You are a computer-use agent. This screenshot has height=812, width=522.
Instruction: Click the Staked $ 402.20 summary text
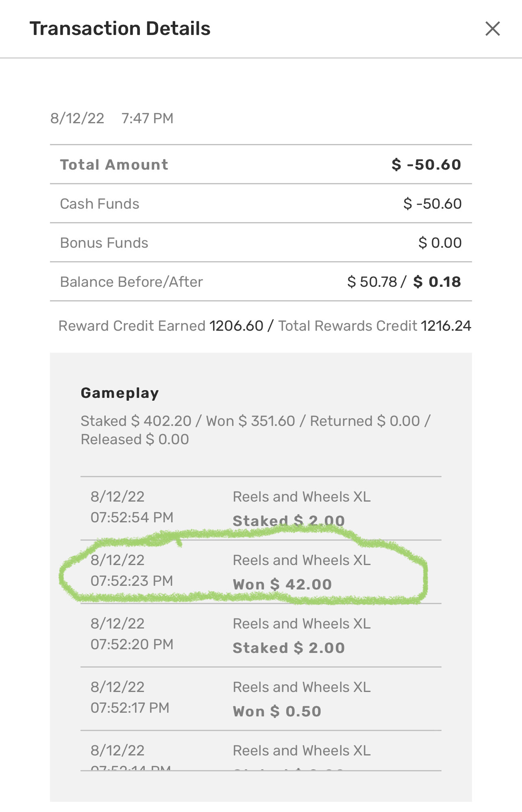136,421
